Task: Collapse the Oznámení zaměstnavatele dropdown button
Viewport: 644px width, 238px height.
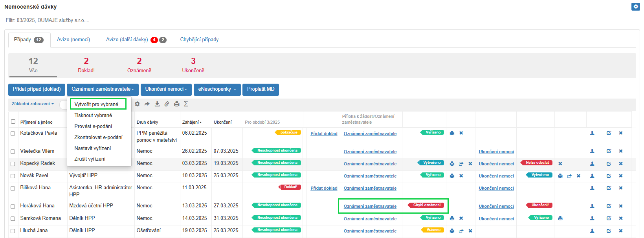Action: coord(103,89)
